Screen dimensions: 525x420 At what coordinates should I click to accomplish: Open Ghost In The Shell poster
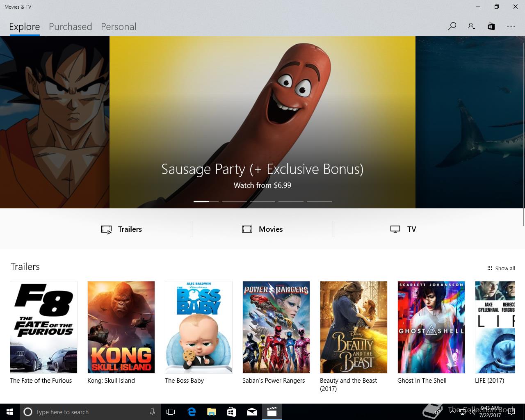click(431, 327)
